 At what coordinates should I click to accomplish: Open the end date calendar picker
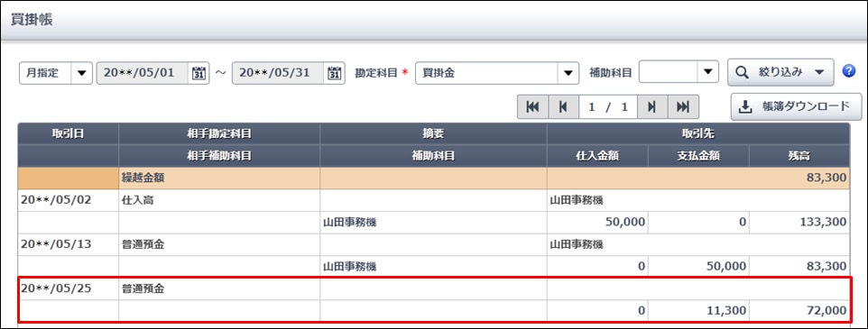(x=334, y=73)
